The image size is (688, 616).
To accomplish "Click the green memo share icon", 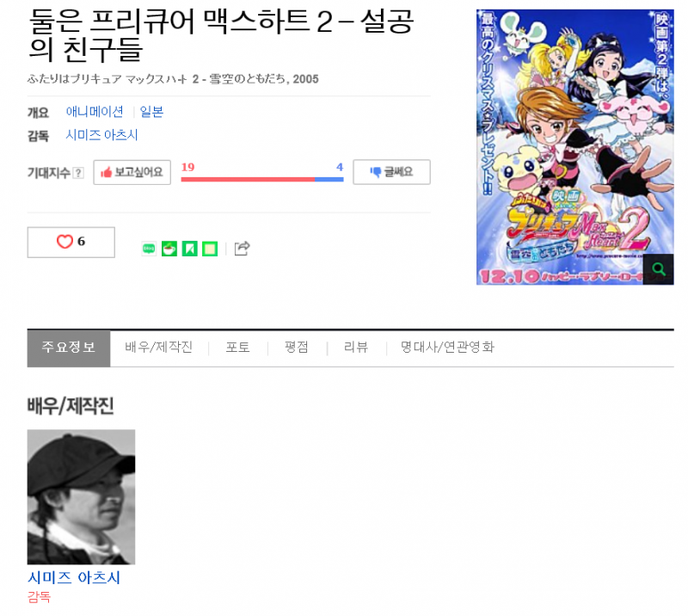I will (210, 249).
